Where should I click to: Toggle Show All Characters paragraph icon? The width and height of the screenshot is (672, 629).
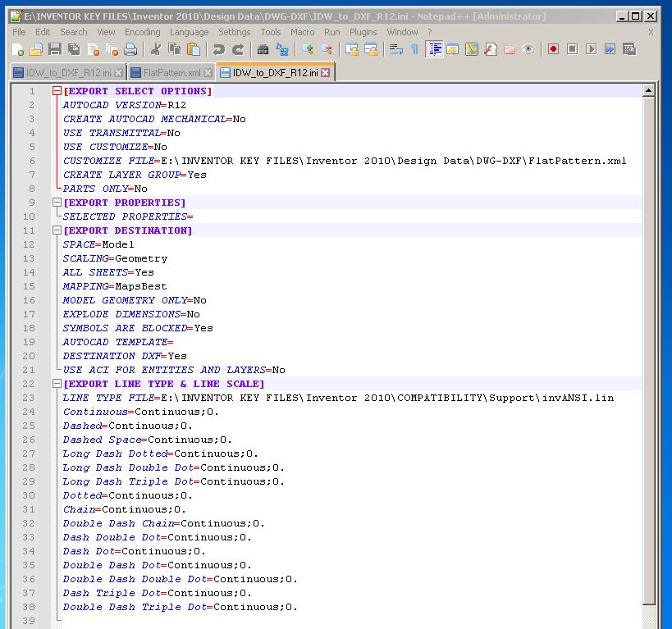pos(414,50)
